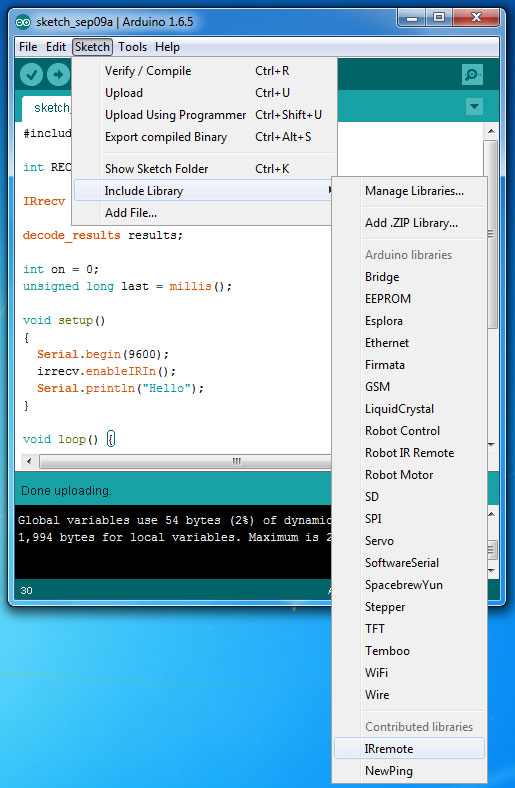
Task: Include the SD library
Action: [x=409, y=497]
